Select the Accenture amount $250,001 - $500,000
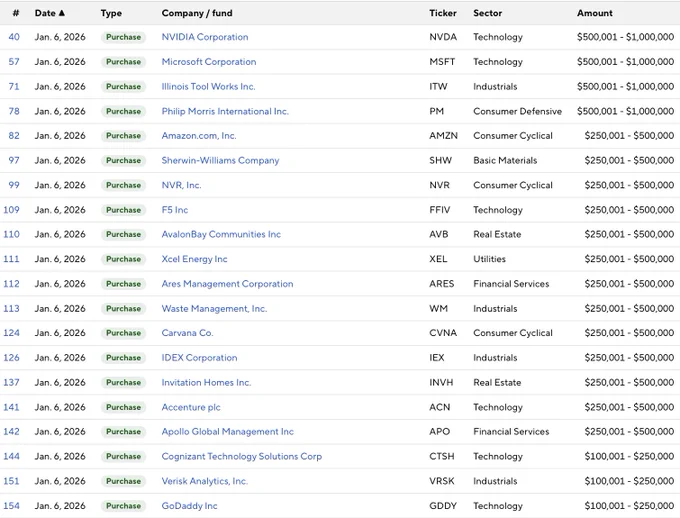 point(629,407)
